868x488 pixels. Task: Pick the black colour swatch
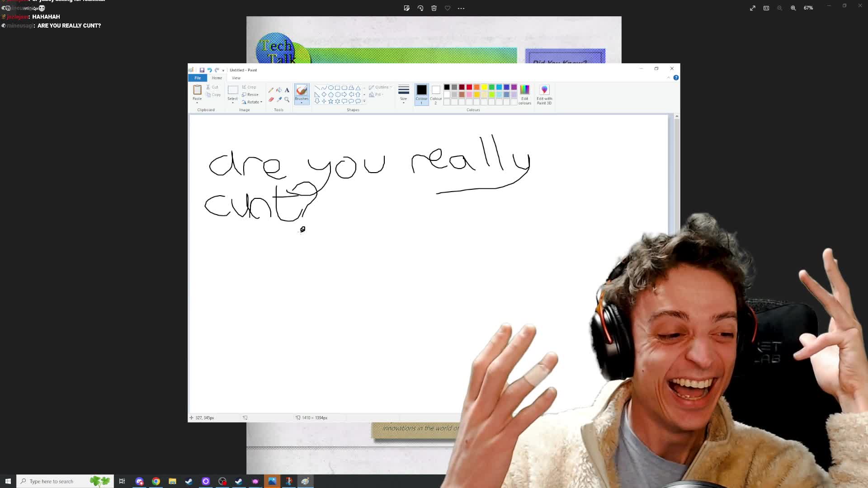click(447, 87)
